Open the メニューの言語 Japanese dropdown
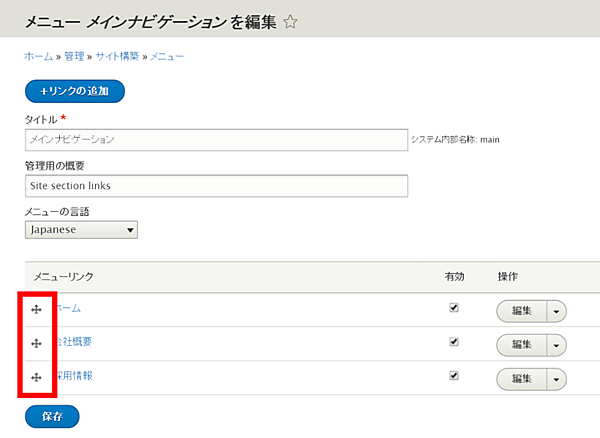 click(82, 230)
